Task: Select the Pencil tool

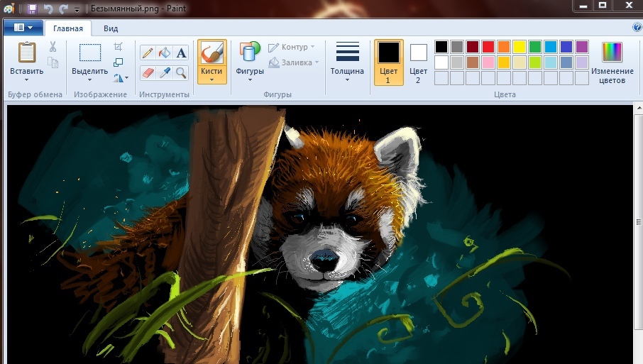Action: tap(148, 53)
